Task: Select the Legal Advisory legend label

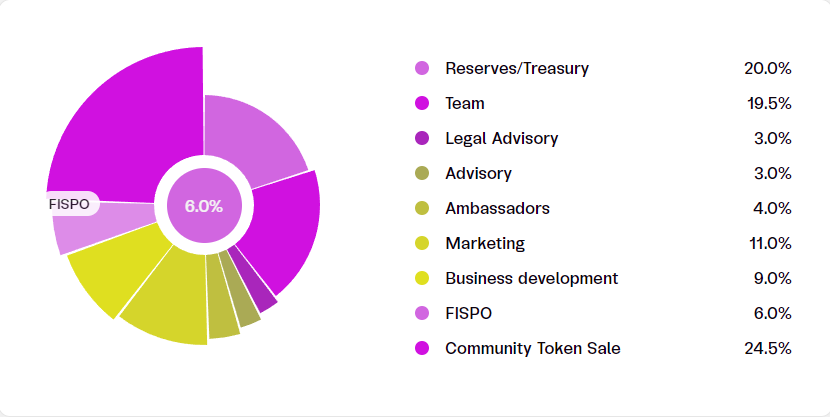Action: [x=502, y=139]
